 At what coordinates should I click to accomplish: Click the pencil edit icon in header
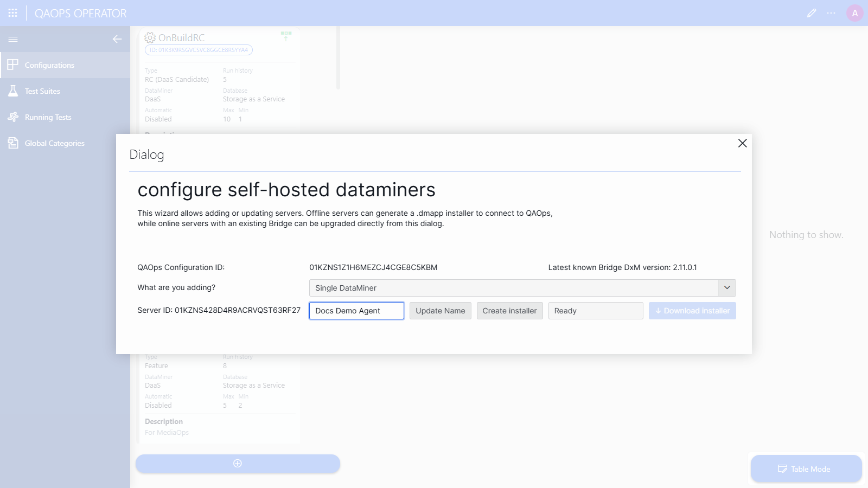tap(812, 13)
